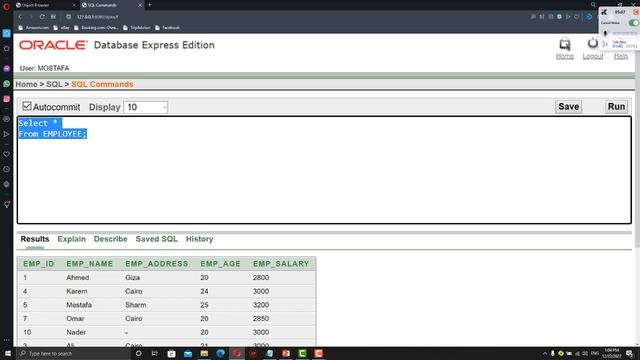The image size is (640, 360).
Task: Click the search tabs magnifier icon
Action: point(593,5)
